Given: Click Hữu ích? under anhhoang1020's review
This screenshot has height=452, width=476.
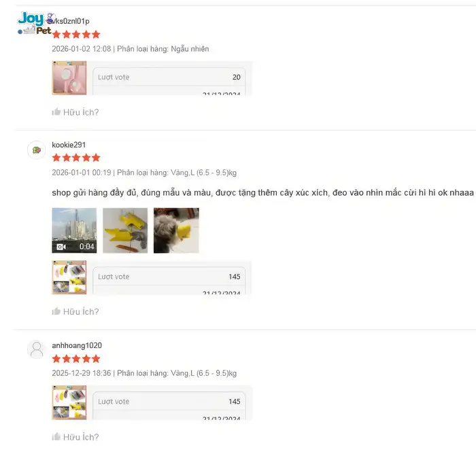Looking at the screenshot, I should point(81,437).
